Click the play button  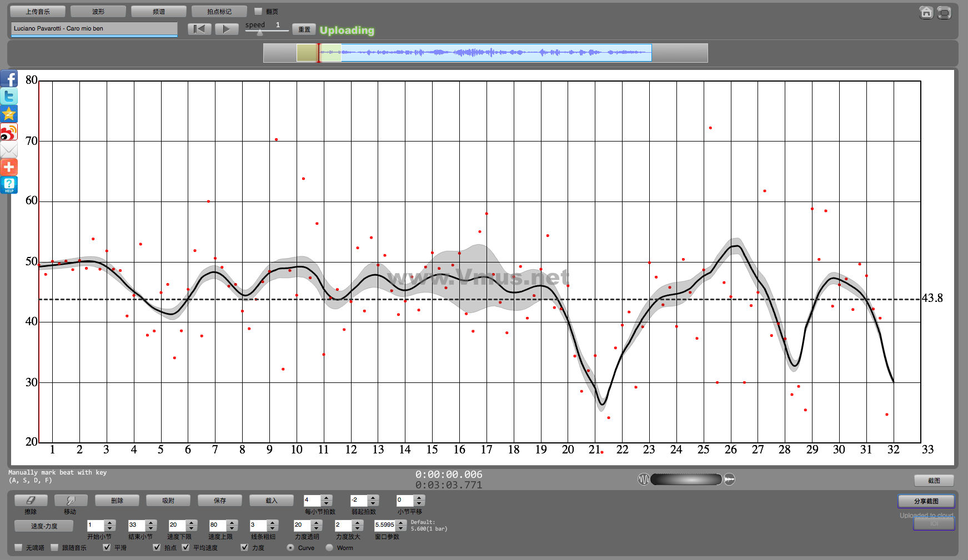coord(226,29)
